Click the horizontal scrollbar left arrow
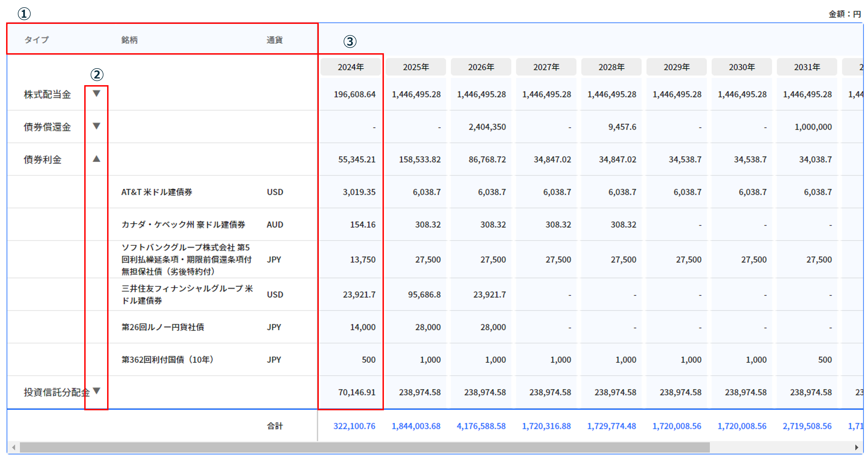 pos(14,447)
